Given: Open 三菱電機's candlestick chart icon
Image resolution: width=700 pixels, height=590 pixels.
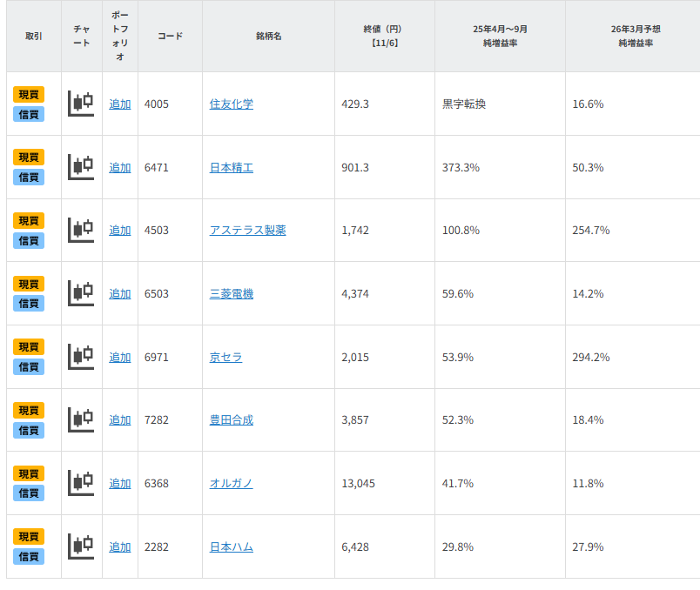Looking at the screenshot, I should tap(80, 293).
